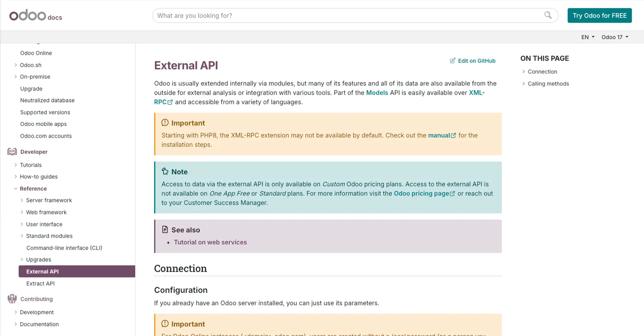This screenshot has width=644, height=336.
Task: Select External API in sidebar
Action: pos(77,271)
